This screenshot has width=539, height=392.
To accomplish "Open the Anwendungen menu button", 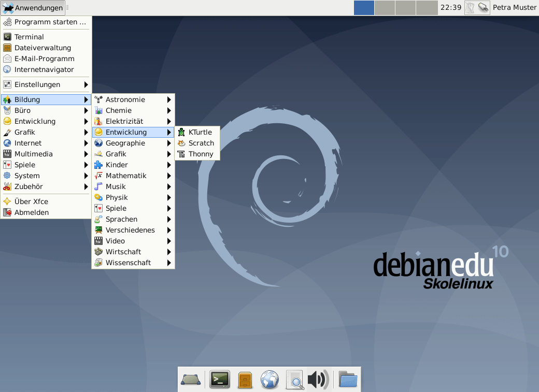I will tap(33, 8).
